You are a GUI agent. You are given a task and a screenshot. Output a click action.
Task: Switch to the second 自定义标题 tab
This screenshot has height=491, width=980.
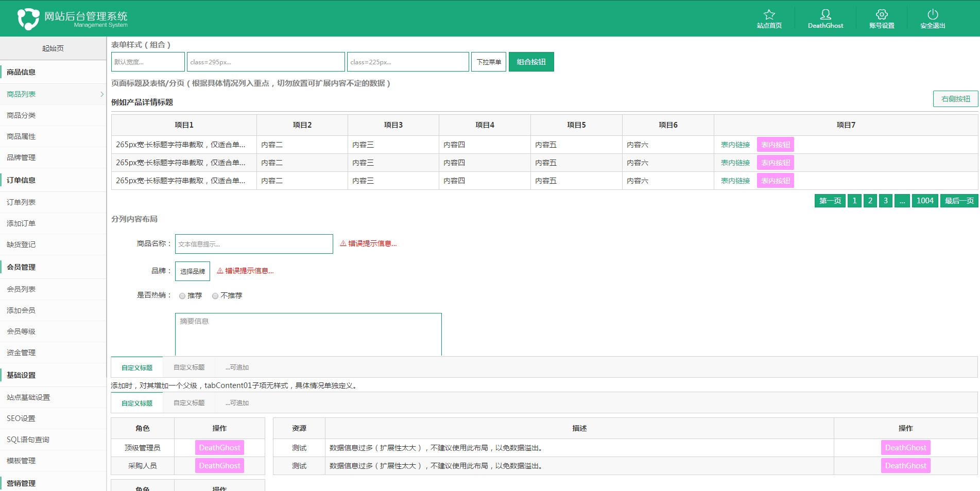tap(189, 367)
